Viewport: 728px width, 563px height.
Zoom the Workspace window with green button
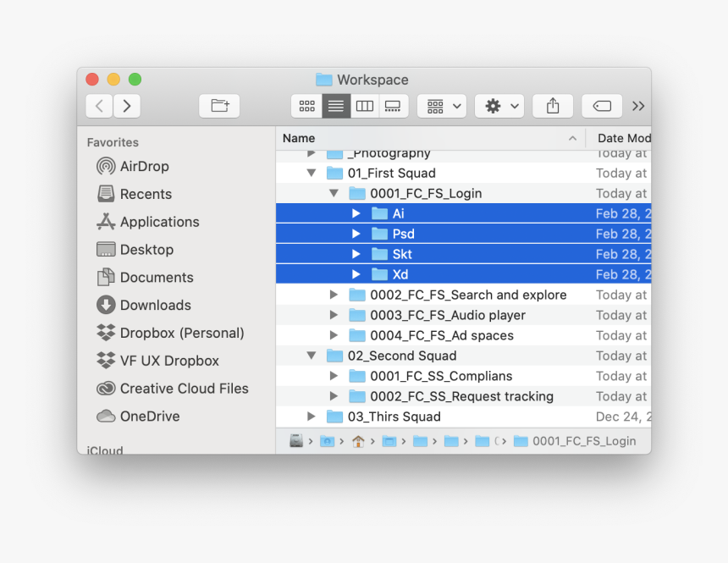[135, 80]
